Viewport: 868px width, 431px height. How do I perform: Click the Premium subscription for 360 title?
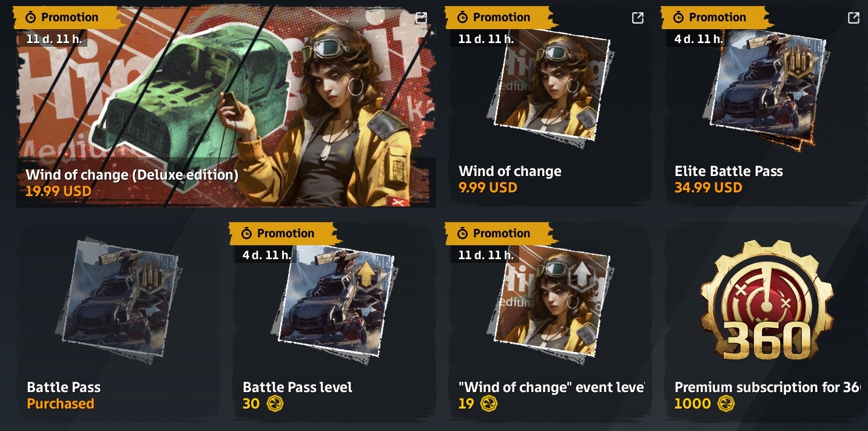[767, 387]
